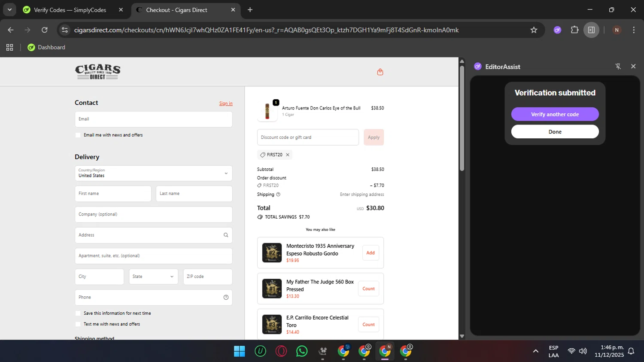The width and height of the screenshot is (644, 362).
Task: Show hidden system tray icons
Action: tap(535, 351)
